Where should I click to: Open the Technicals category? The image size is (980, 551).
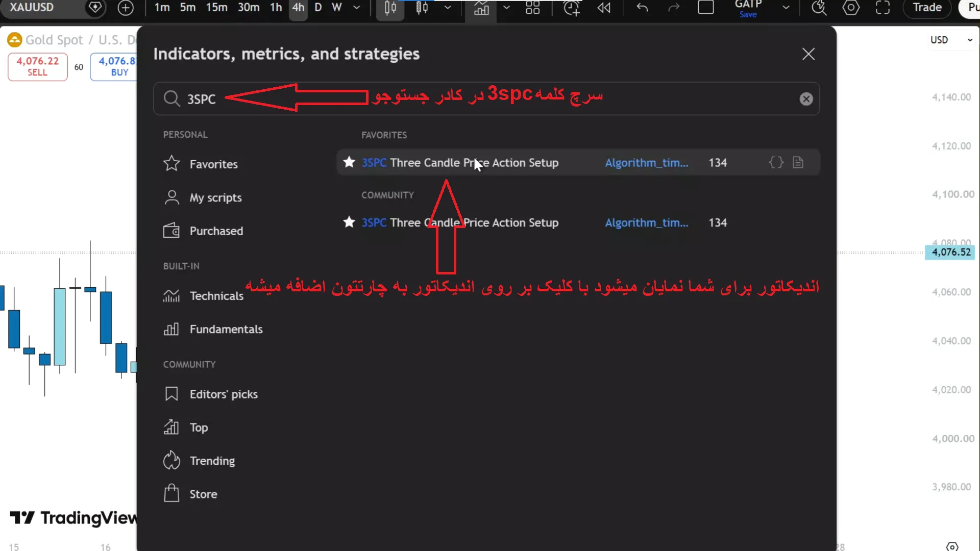click(203, 296)
